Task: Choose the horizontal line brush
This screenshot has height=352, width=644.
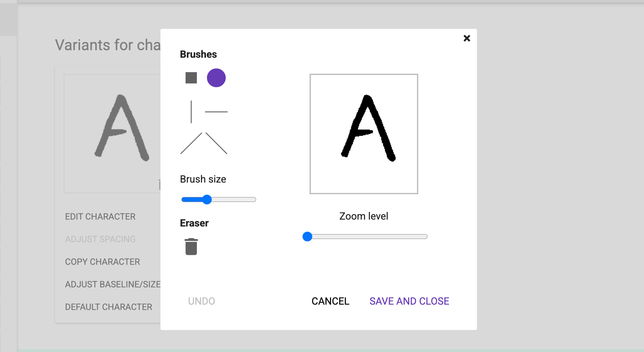Action: point(216,112)
